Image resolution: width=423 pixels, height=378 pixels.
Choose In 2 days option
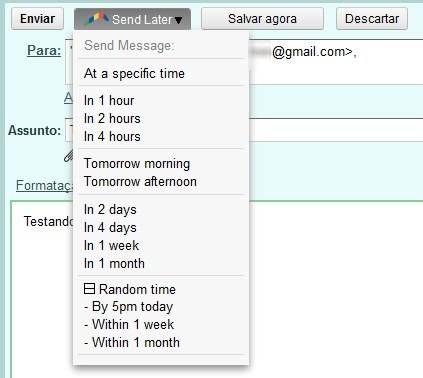coord(110,210)
